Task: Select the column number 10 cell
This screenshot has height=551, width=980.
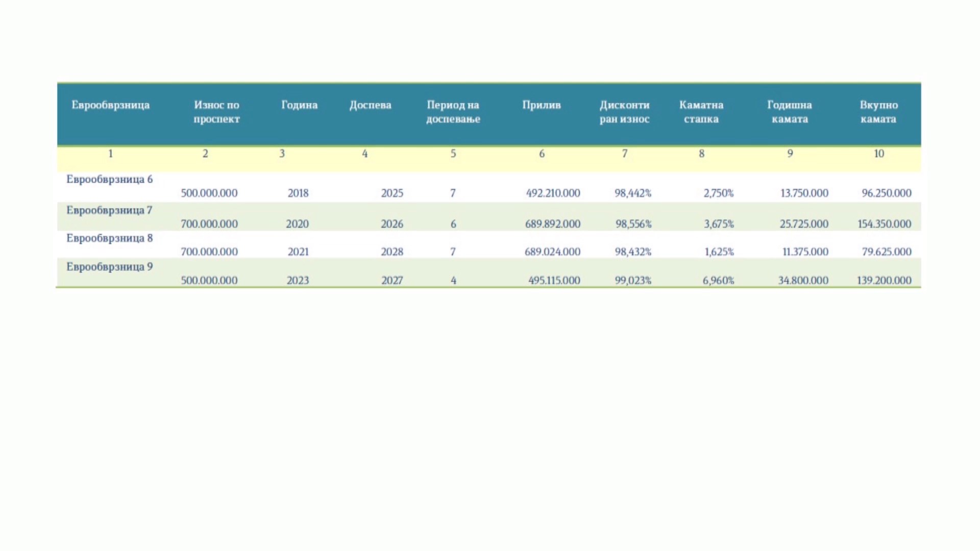Action: pyautogui.click(x=878, y=154)
